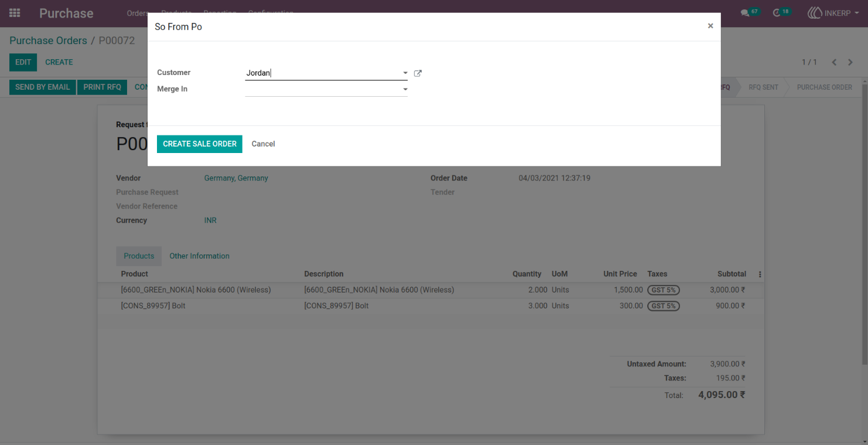Click the Create Sale Order button
Viewport: 868px width, 445px height.
tap(200, 144)
